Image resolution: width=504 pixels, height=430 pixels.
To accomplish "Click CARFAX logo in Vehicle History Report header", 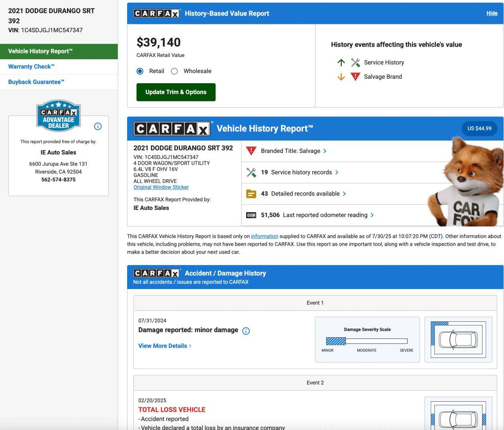I will pyautogui.click(x=172, y=129).
